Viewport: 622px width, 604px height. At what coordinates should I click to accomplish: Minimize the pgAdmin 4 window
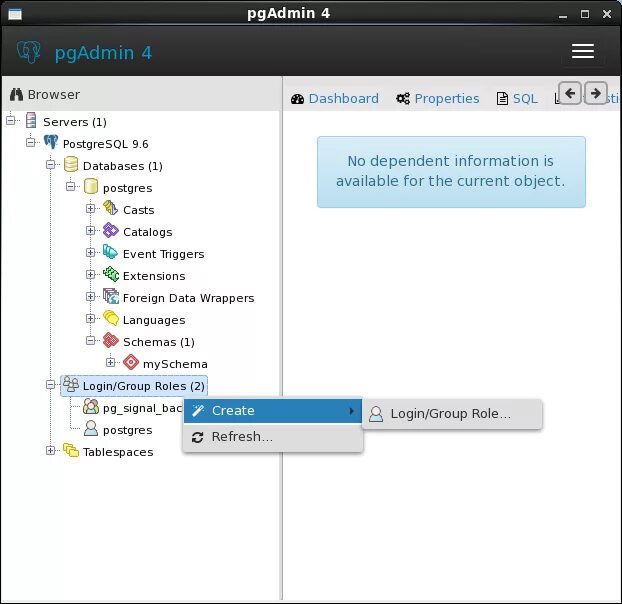tap(562, 15)
